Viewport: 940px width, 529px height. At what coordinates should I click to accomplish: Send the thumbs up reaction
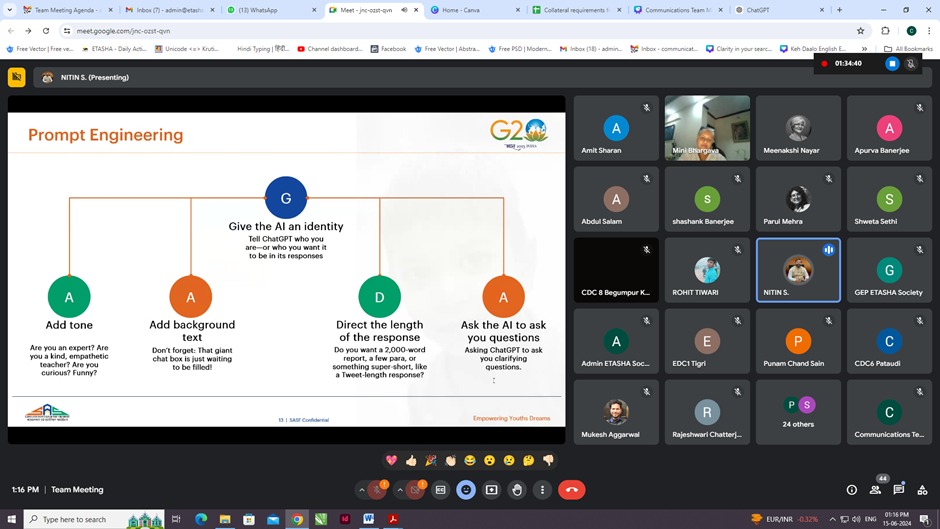[x=411, y=460]
